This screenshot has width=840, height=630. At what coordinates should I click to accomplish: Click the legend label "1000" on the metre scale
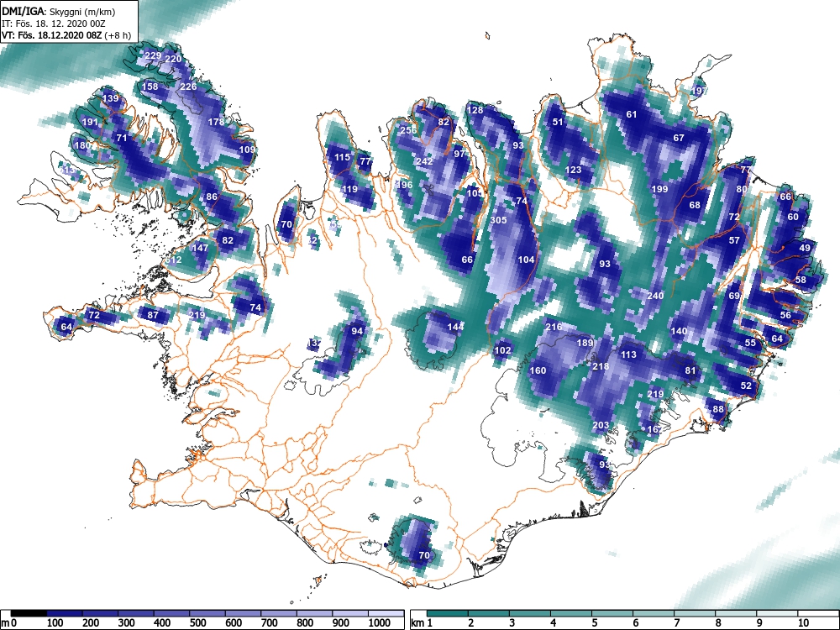[x=380, y=623]
